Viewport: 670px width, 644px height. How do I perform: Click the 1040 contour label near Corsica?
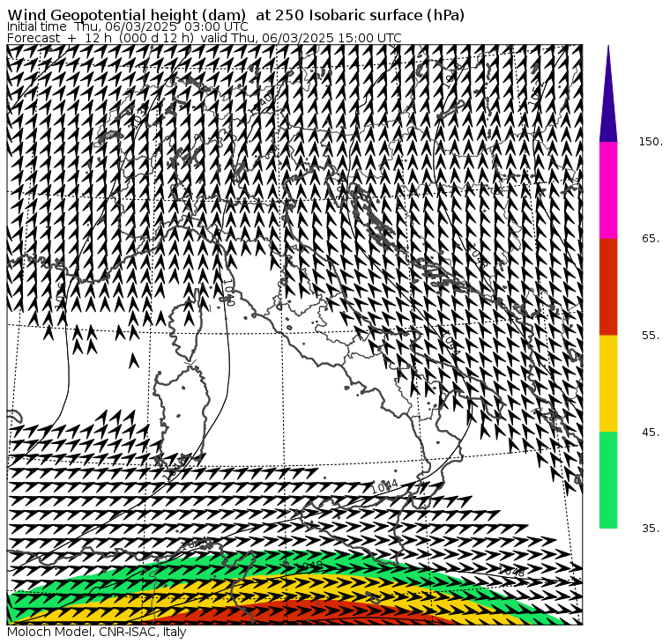click(228, 293)
